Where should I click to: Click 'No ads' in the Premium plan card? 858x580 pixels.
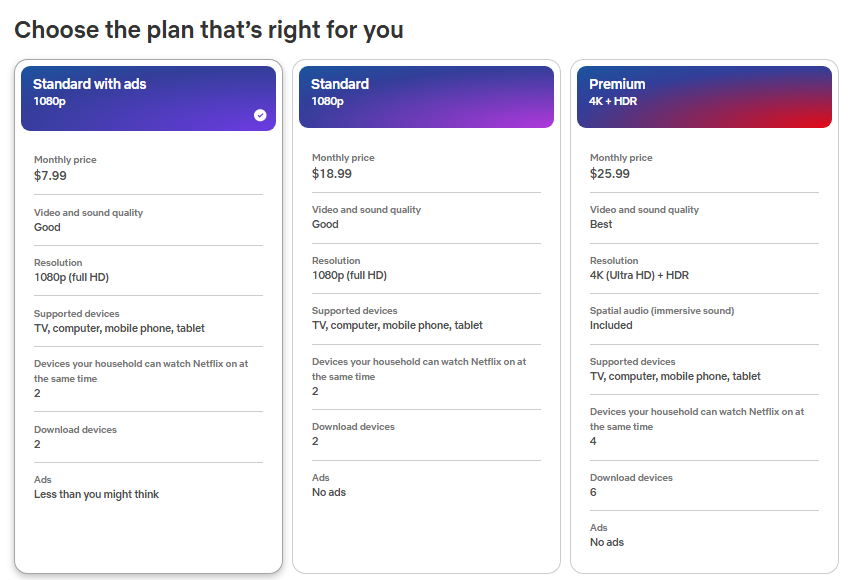(607, 542)
